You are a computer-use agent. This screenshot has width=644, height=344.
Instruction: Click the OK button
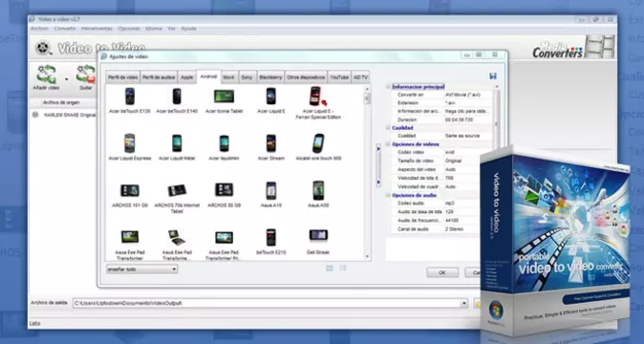[x=442, y=272]
